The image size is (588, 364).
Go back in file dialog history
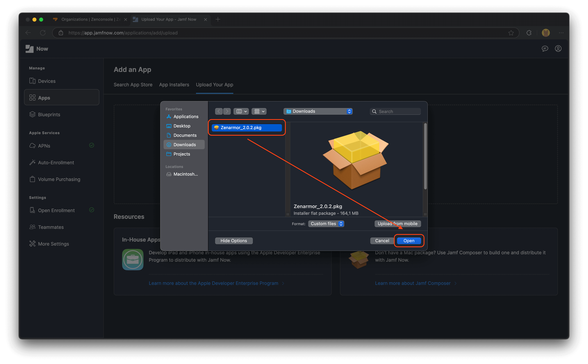219,111
